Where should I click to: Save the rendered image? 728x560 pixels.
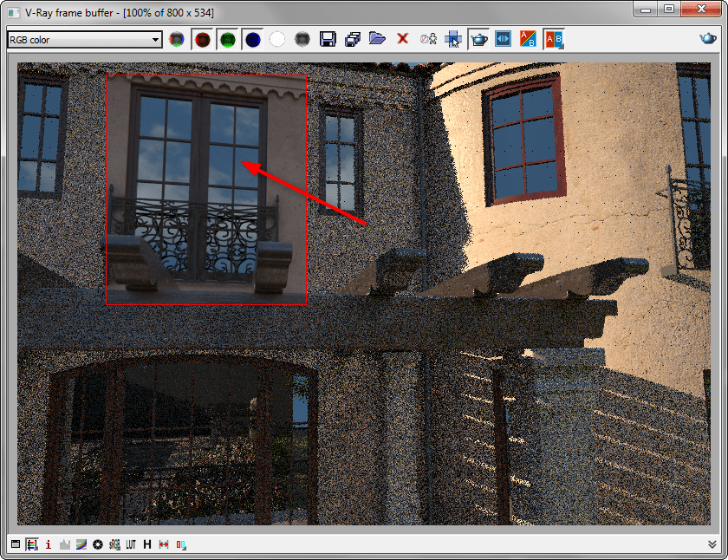click(x=328, y=39)
